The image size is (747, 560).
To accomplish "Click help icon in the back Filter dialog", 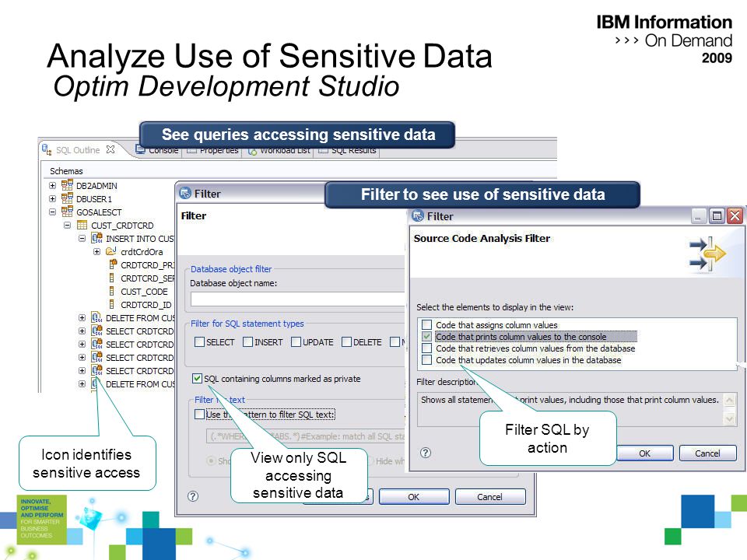I will pos(193,496).
